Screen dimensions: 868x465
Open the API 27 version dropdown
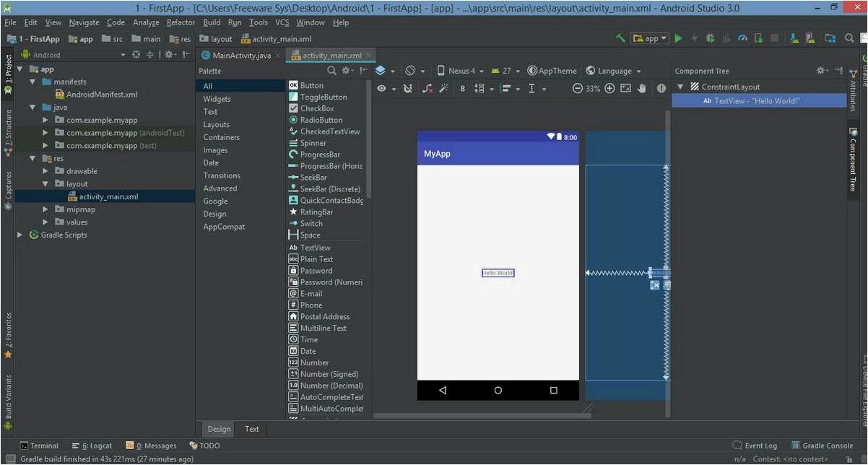(x=505, y=71)
